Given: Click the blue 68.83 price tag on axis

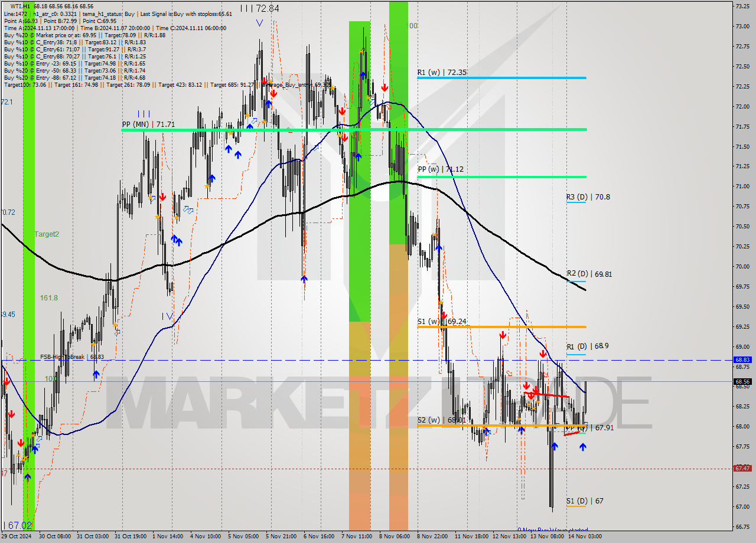Looking at the screenshot, I should (742, 359).
